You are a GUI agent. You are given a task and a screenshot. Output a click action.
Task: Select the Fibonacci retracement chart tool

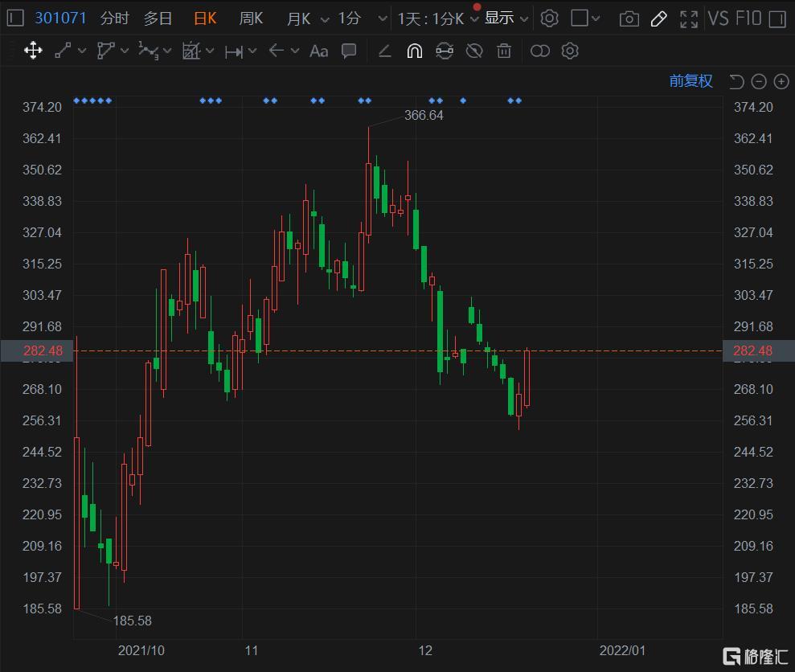191,51
